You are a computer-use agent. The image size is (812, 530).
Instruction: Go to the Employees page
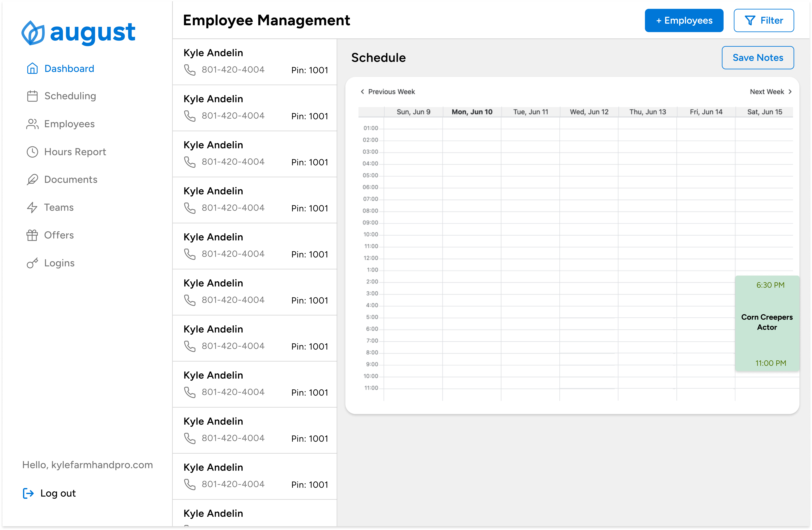coord(61,124)
